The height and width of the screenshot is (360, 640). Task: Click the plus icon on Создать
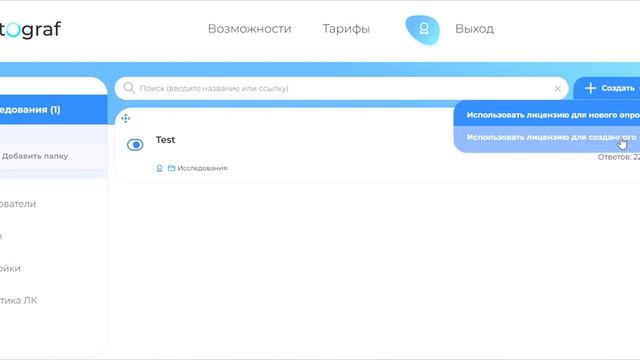(591, 88)
